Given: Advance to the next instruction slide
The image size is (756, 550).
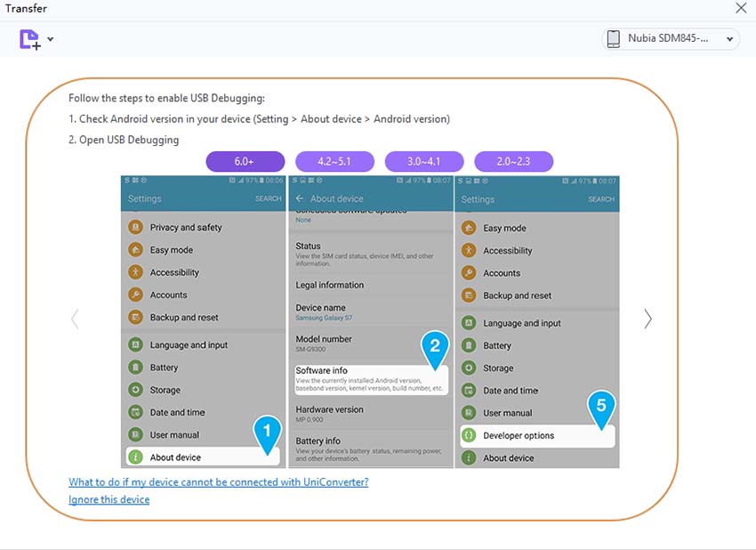Looking at the screenshot, I should pos(647,319).
